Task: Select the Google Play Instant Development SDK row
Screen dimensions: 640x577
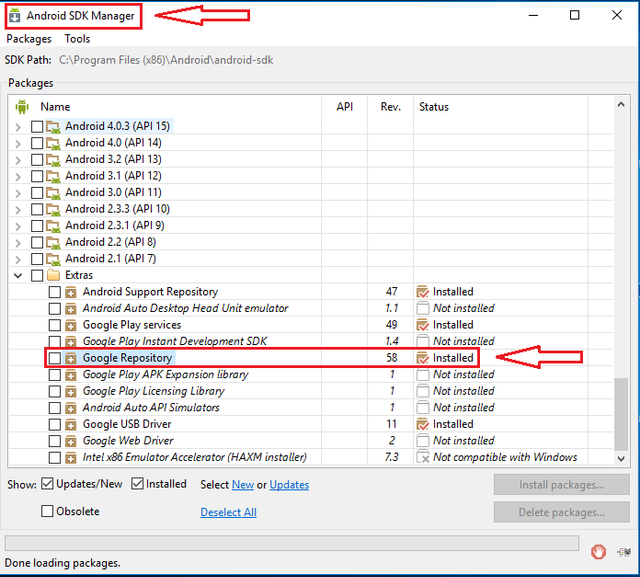Action: [x=311, y=341]
